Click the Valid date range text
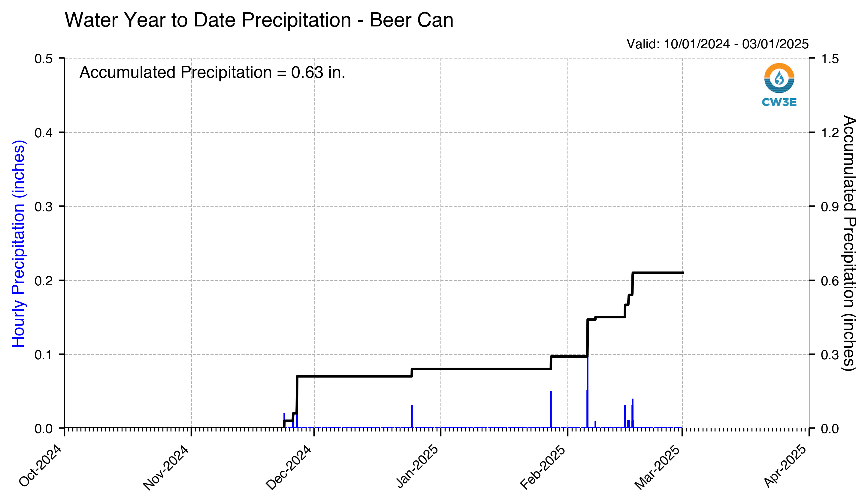 point(718,44)
